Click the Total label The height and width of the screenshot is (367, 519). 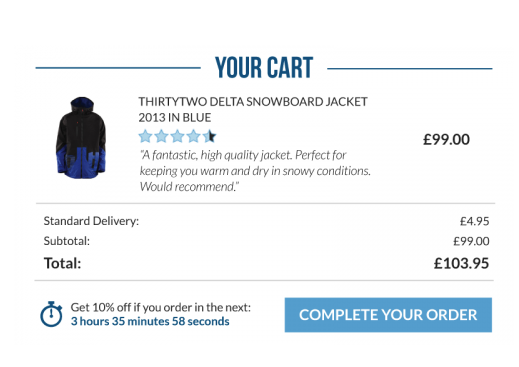[62, 263]
